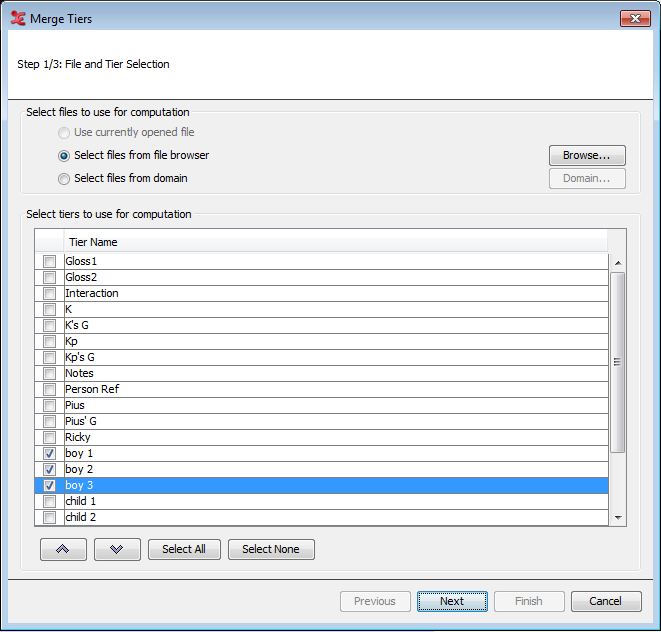
Task: Enable the Kp tier checkbox
Action: point(49,342)
